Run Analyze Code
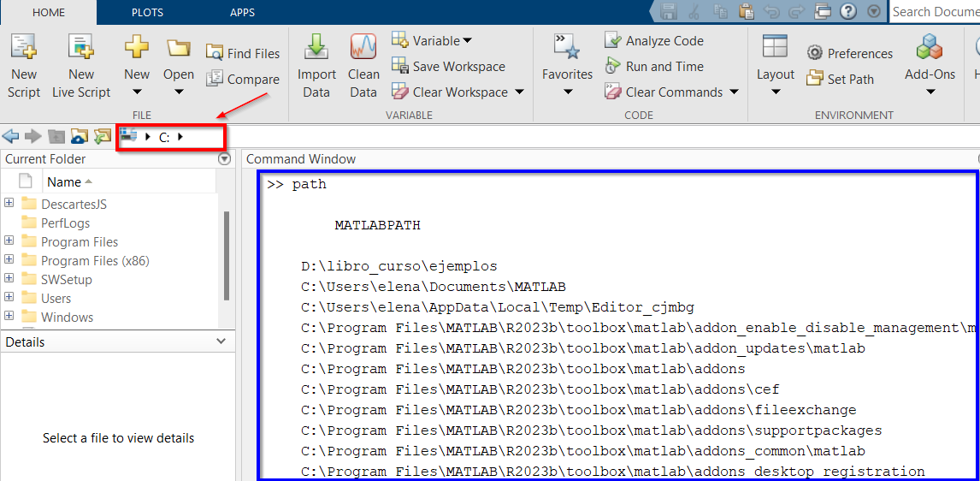This screenshot has width=980, height=481. point(653,41)
